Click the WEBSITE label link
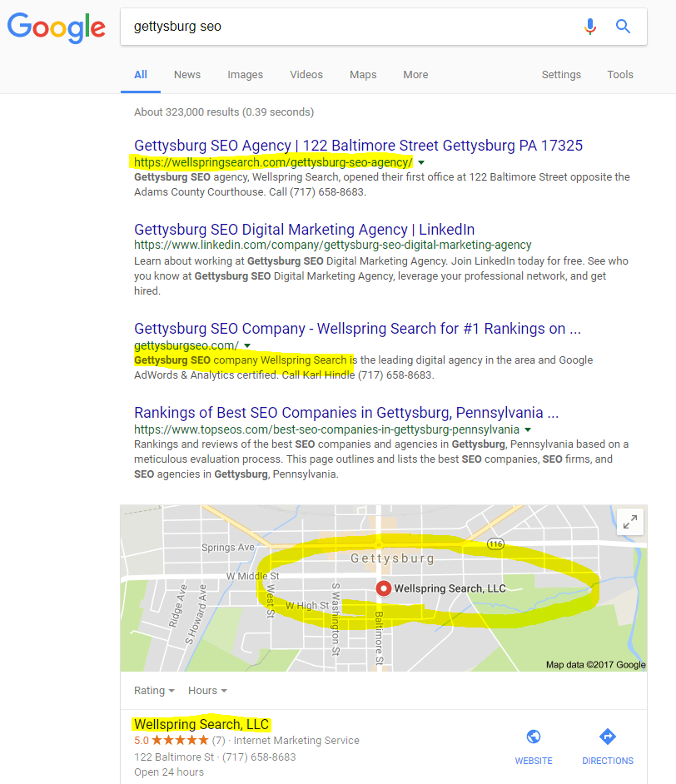676x784 pixels. 534,761
